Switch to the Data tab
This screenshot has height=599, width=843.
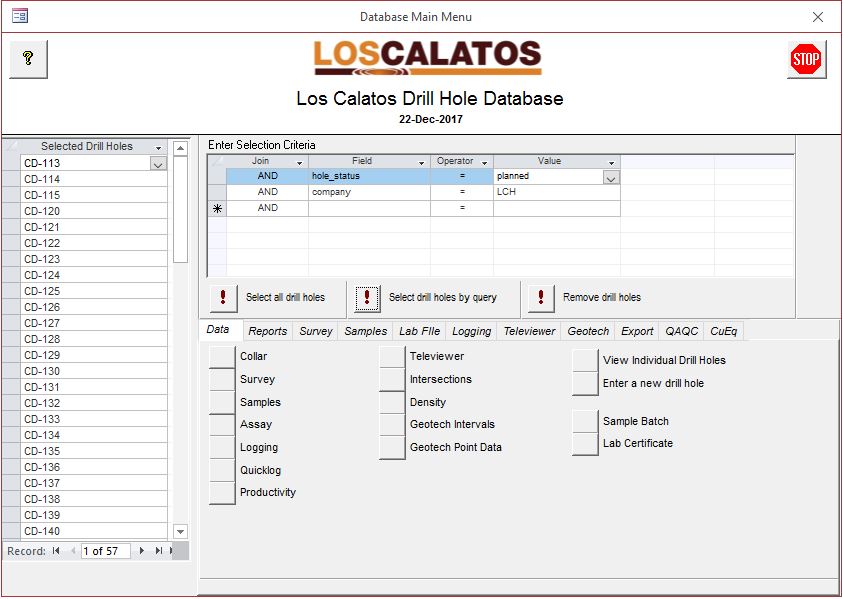[218, 330]
